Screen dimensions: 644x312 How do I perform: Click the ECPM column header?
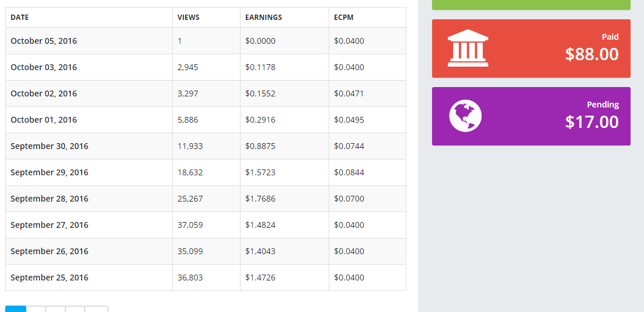343,18
